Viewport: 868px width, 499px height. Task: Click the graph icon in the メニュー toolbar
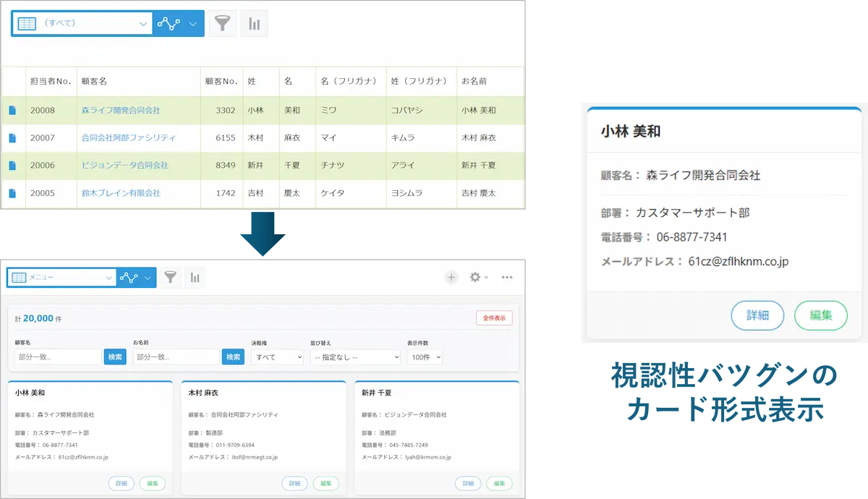pos(195,277)
